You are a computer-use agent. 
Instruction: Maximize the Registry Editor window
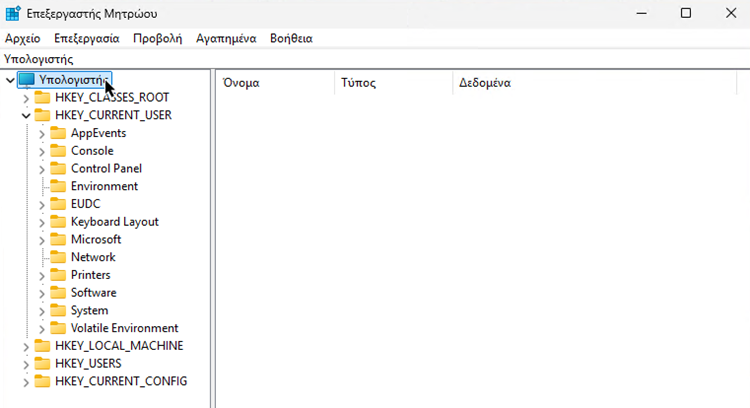(686, 13)
